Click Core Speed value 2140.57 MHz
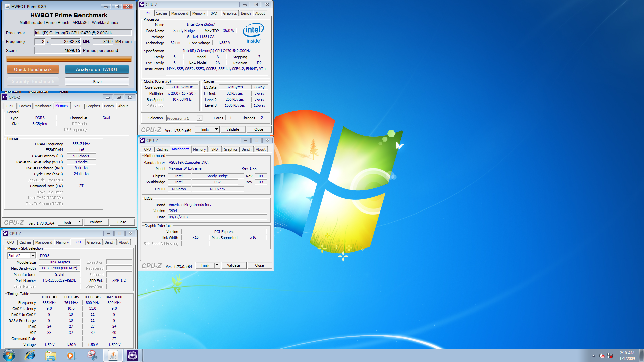The height and width of the screenshot is (362, 644). (x=182, y=87)
